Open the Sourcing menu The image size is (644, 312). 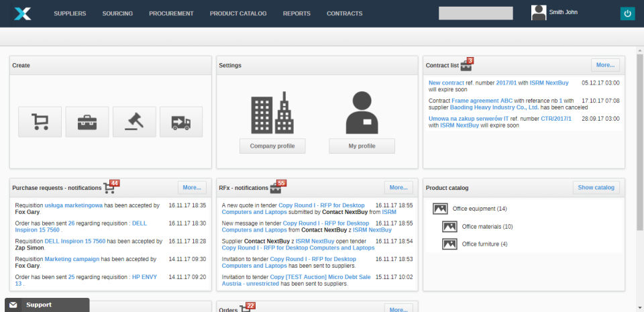[117, 13]
